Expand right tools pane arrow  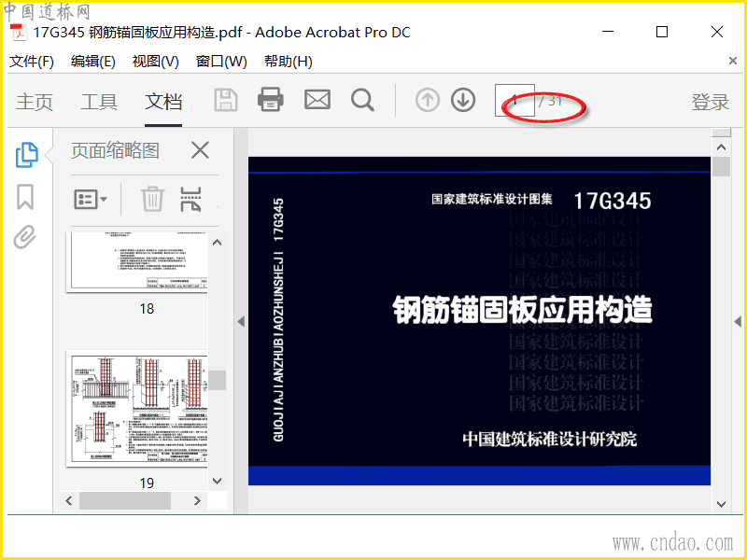[x=738, y=322]
